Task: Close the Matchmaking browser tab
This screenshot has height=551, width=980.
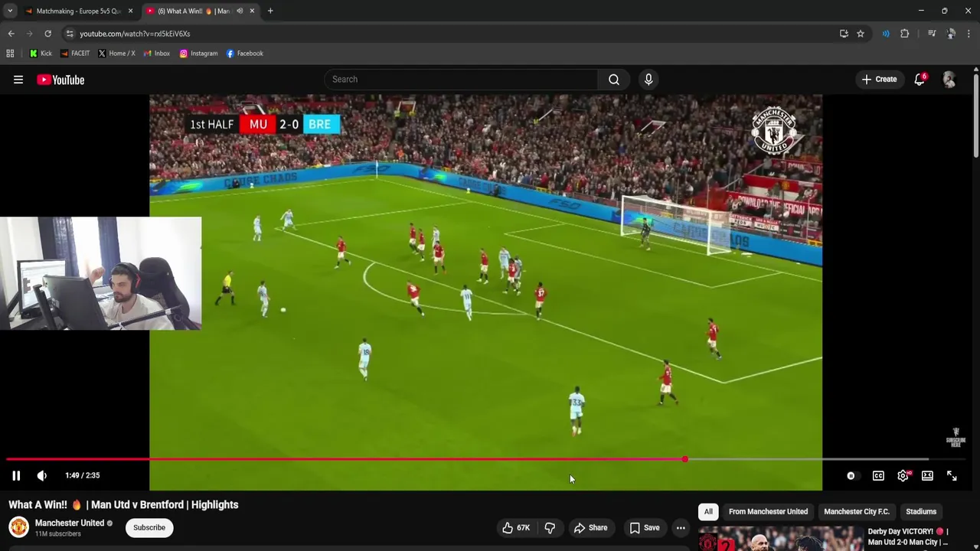Action: click(x=130, y=11)
